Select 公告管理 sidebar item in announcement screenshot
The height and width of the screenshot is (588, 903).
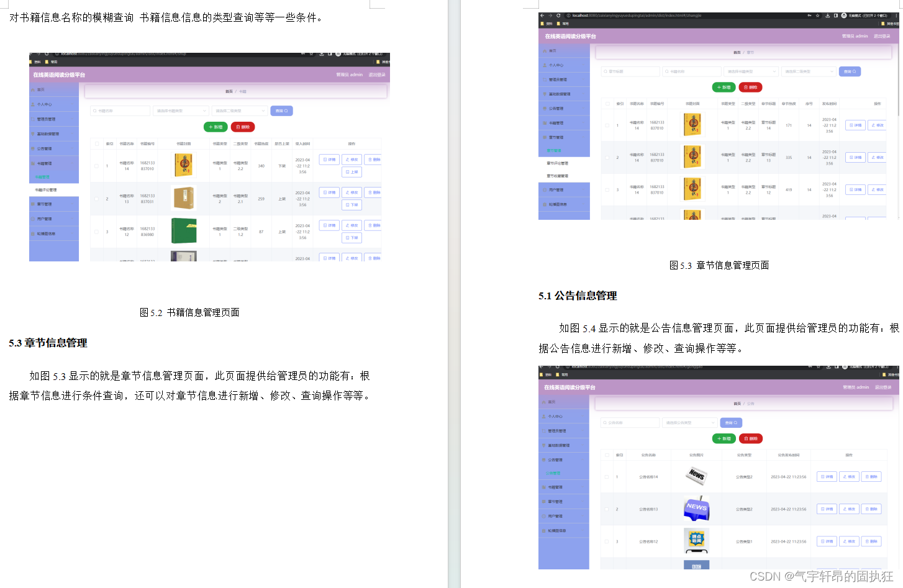coord(563,460)
